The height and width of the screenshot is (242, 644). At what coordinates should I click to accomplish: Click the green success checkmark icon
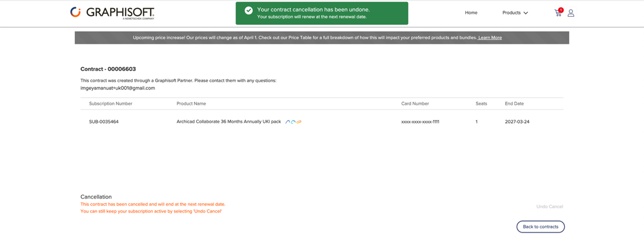(249, 10)
